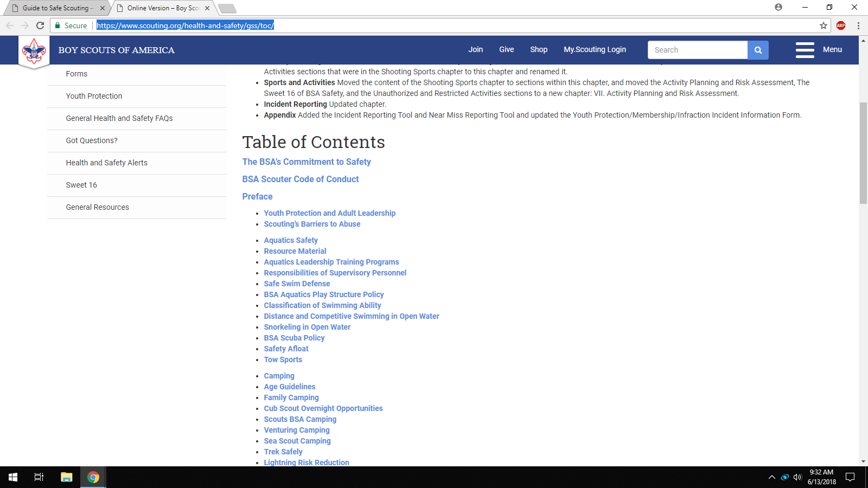Reload the page with the refresh icon
Viewport: 868px width, 488px height.
tap(40, 25)
